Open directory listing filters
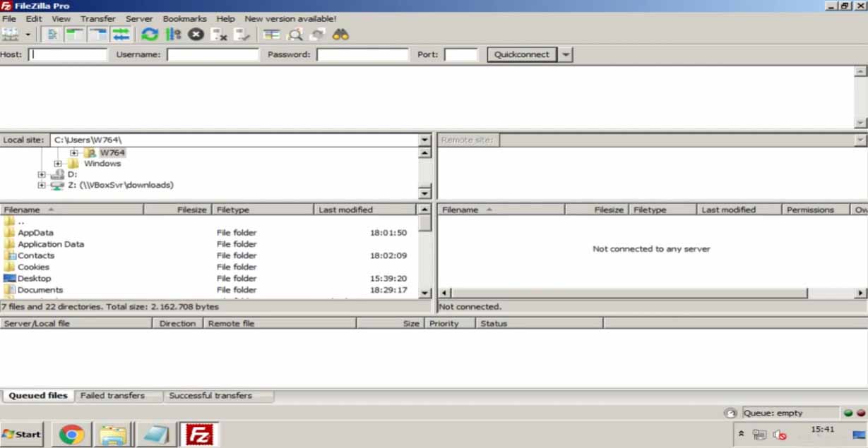Viewport: 868px width, 448px height. click(272, 34)
